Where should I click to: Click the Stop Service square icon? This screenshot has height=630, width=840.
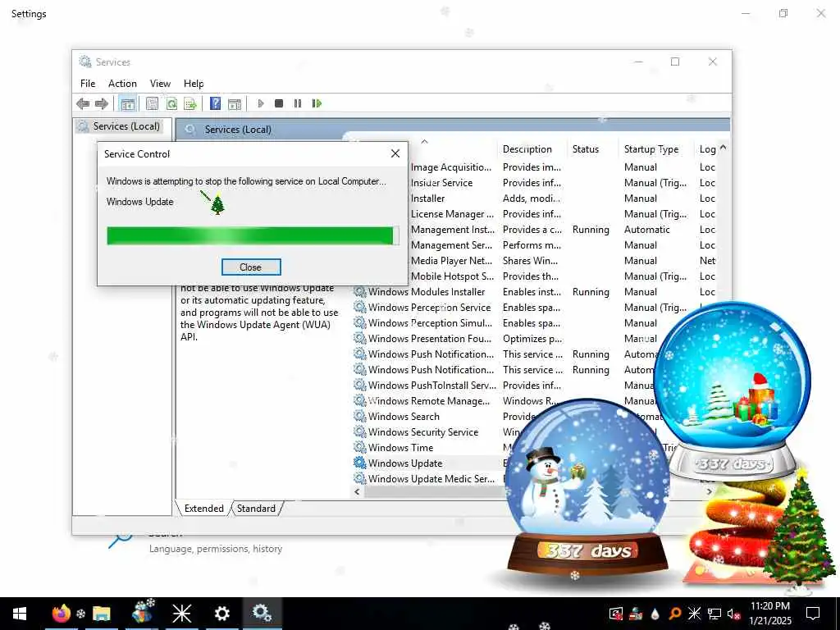tap(279, 103)
